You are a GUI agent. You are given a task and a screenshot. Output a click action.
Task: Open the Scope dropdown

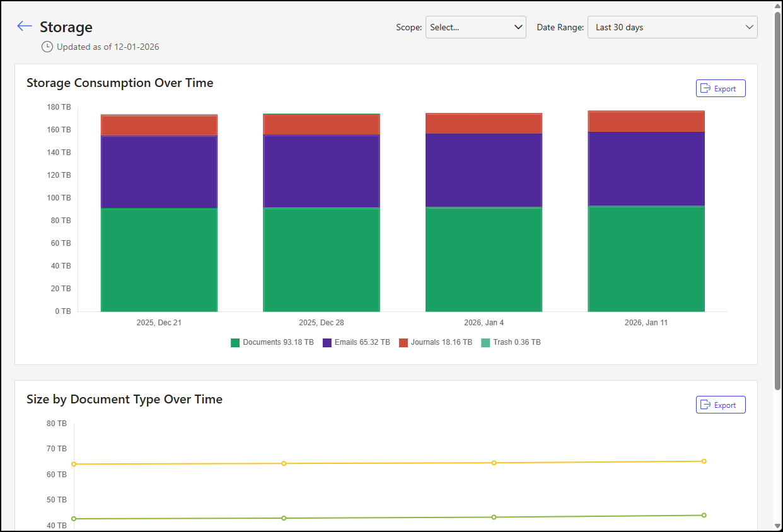point(475,27)
